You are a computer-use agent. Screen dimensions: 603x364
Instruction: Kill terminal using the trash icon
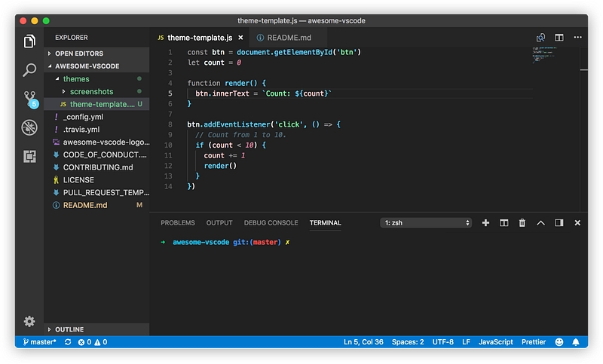click(x=522, y=223)
